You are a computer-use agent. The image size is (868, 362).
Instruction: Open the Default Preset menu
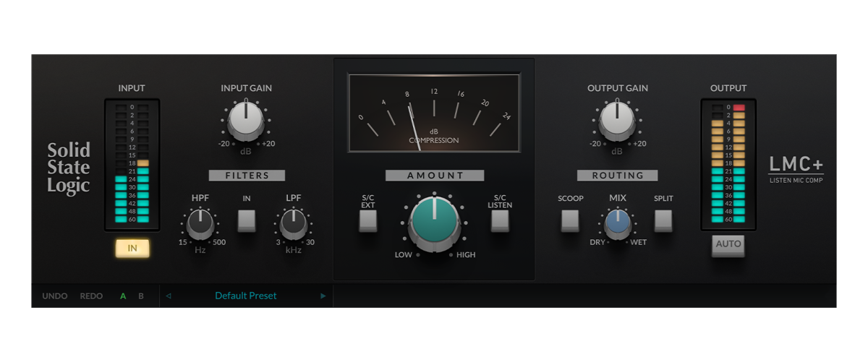[x=246, y=296]
